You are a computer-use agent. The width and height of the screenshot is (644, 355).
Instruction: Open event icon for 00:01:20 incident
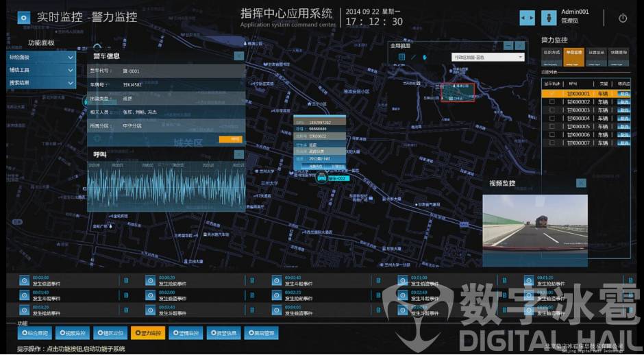[529, 280]
